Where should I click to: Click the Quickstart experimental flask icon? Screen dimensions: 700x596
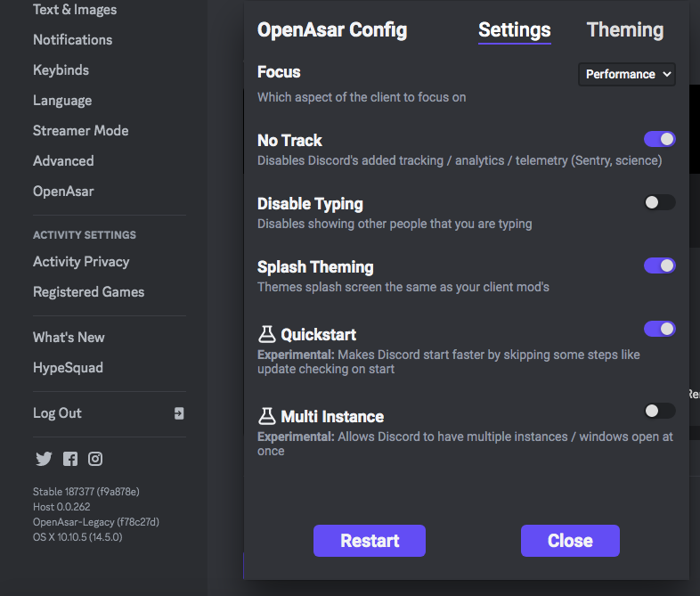pos(267,334)
